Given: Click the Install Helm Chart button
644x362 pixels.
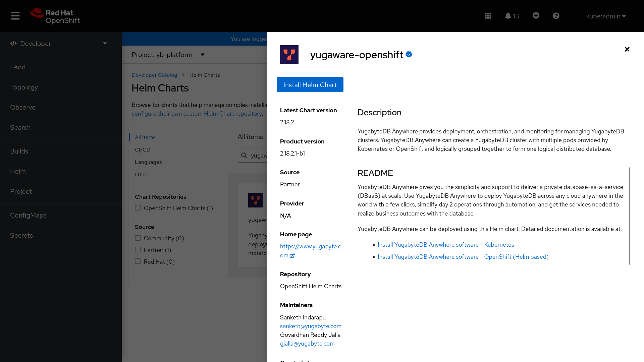Looking at the screenshot, I should (x=310, y=84).
